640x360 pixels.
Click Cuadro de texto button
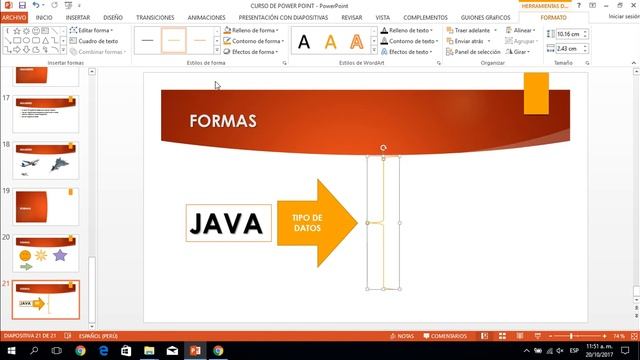tap(94, 41)
